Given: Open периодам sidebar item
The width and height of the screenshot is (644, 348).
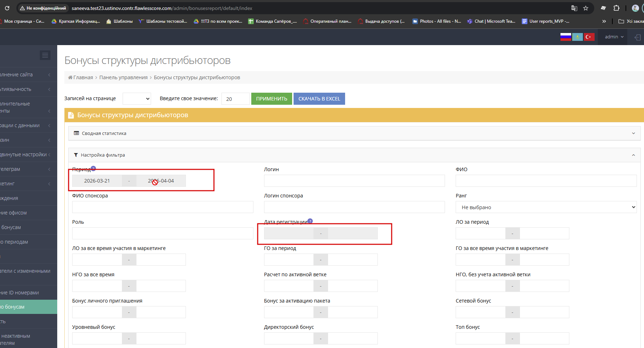Looking at the screenshot, I should point(28,242).
